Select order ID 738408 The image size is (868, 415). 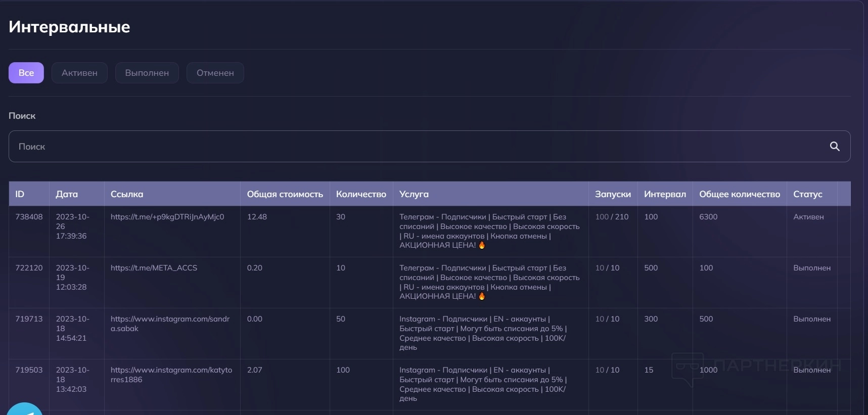[x=29, y=217]
